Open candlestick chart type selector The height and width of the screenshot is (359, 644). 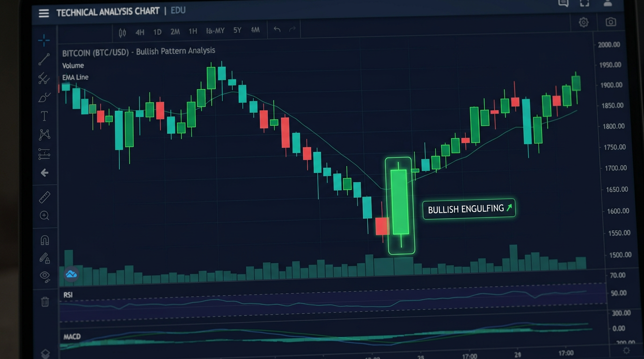point(123,33)
